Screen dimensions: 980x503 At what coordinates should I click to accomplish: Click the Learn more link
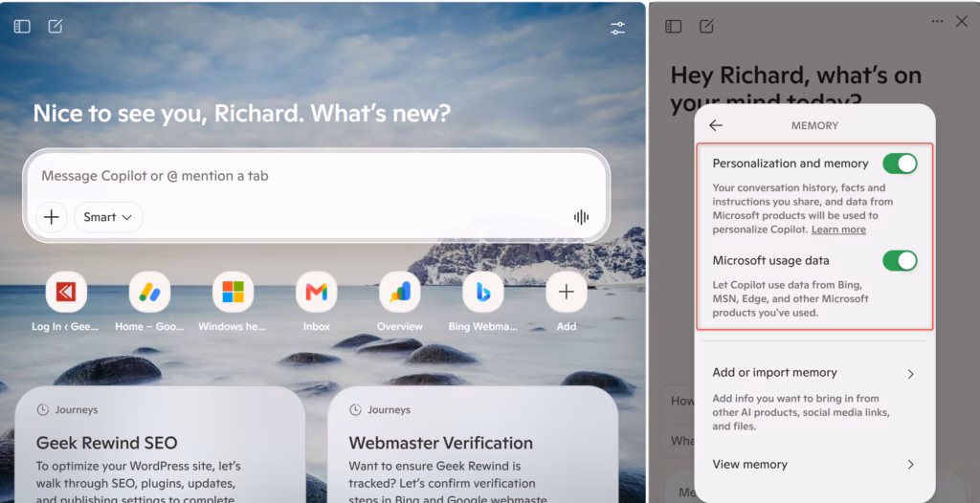click(x=838, y=230)
